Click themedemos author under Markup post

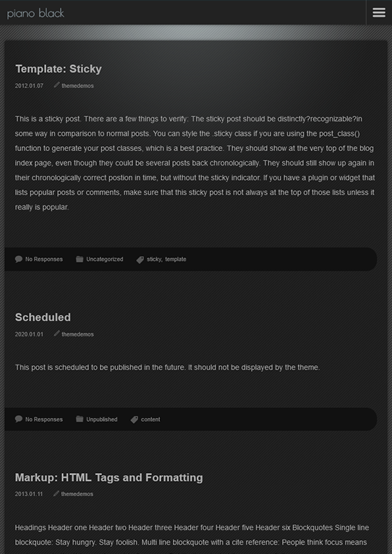click(77, 494)
